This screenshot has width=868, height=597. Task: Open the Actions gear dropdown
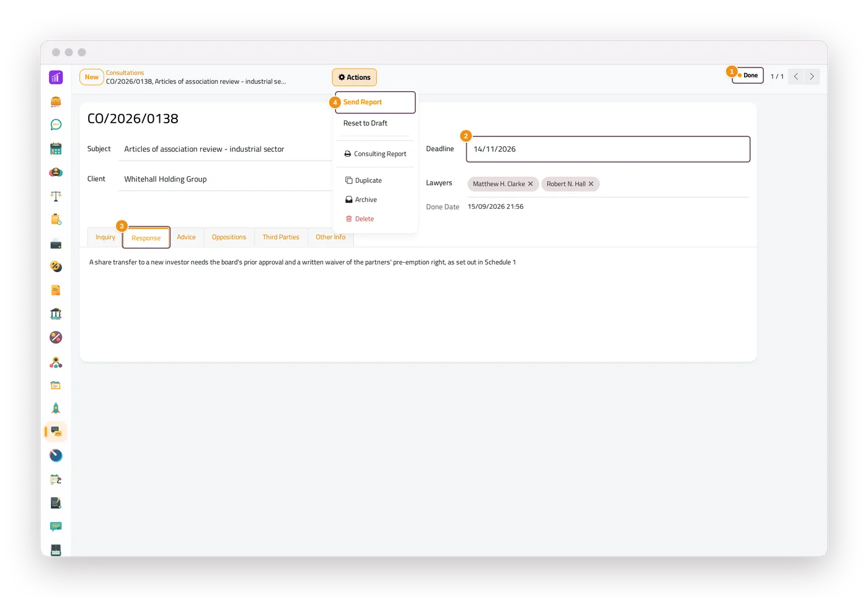click(355, 77)
